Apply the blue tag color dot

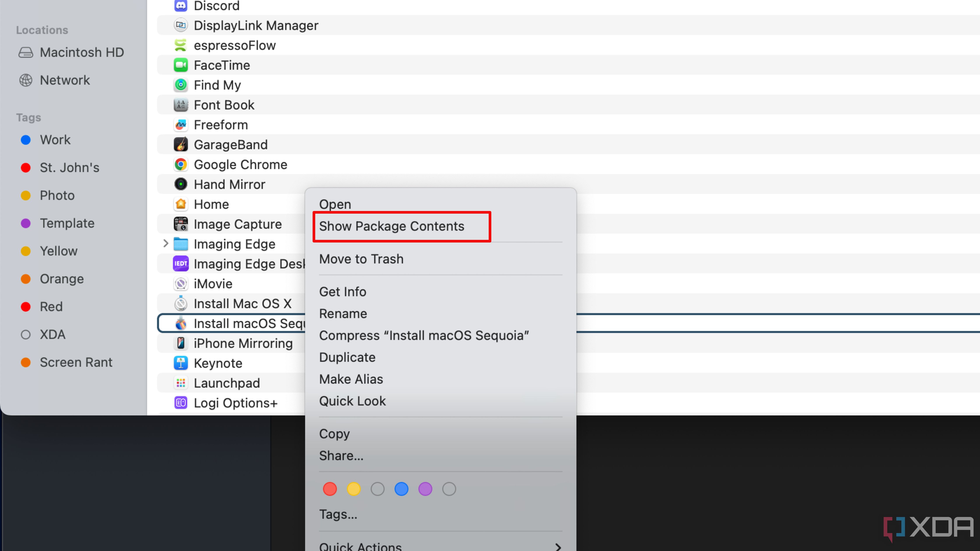401,489
